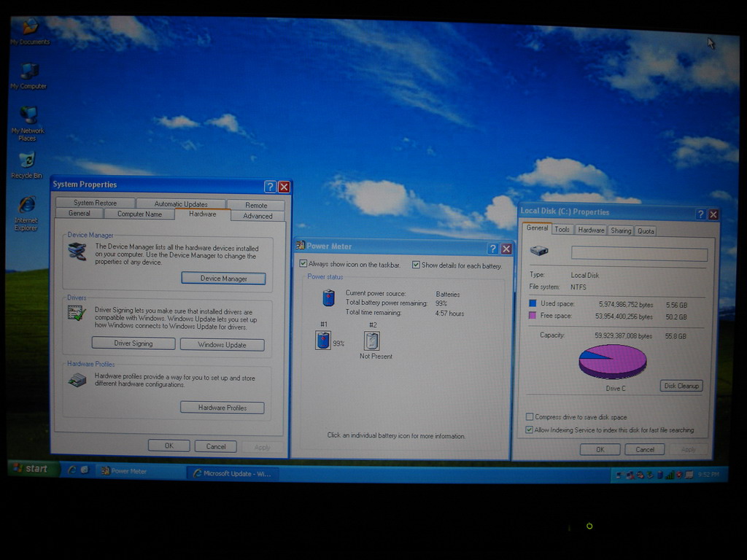Click the Power Meter title bar icon

[x=300, y=245]
